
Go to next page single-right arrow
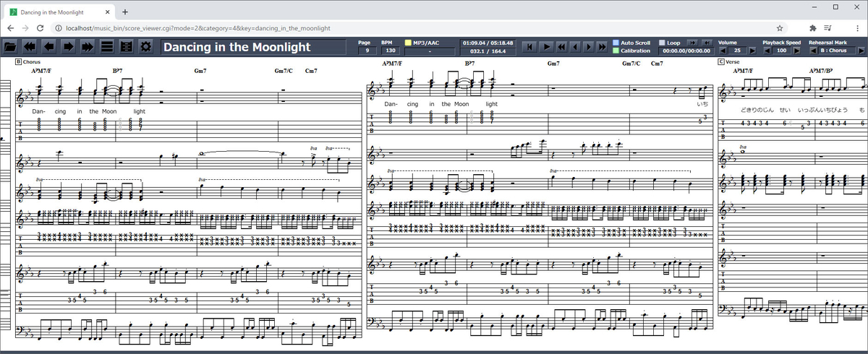[x=69, y=46]
